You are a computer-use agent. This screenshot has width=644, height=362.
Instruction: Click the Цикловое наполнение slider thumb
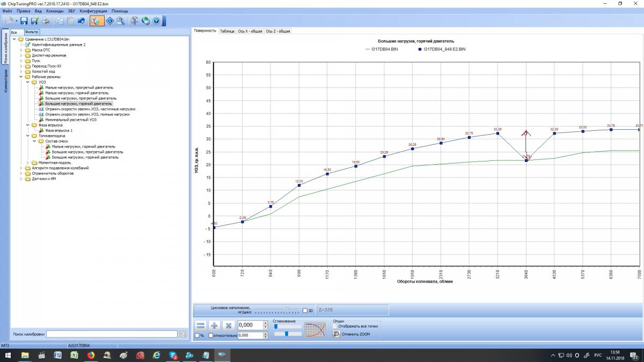pos(287,309)
